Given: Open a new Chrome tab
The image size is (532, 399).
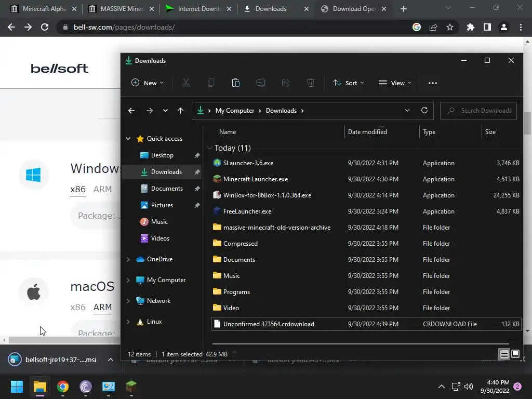Looking at the screenshot, I should point(403,9).
